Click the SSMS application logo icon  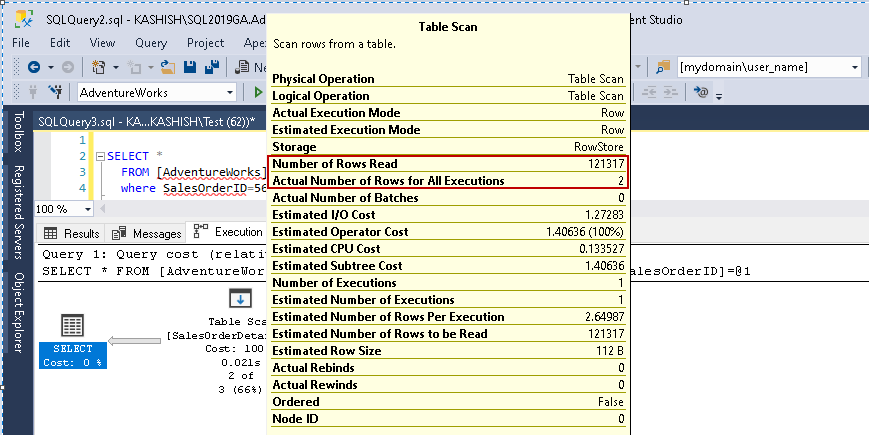24,19
